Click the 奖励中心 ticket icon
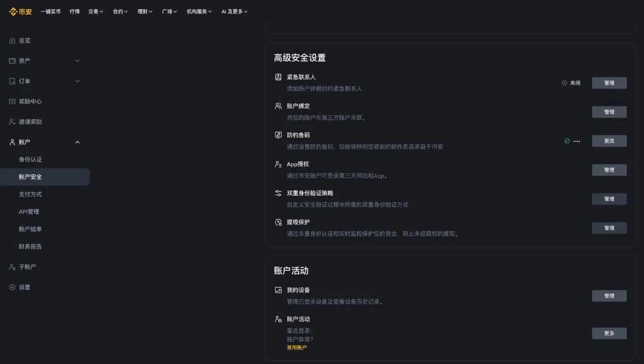Screen dimensions: 644x364 pos(12,101)
